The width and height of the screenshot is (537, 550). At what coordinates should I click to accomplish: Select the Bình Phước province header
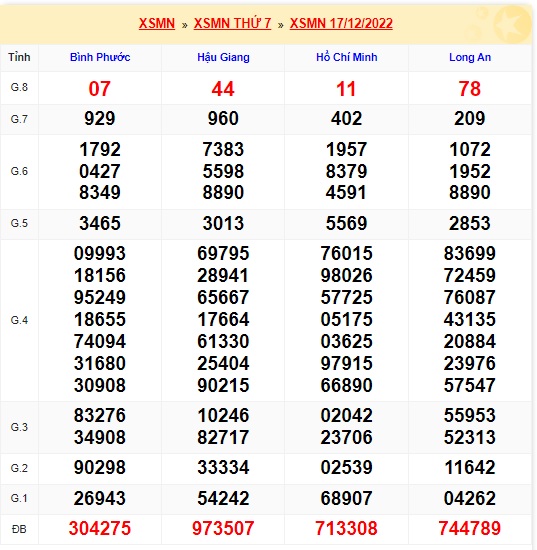point(100,57)
